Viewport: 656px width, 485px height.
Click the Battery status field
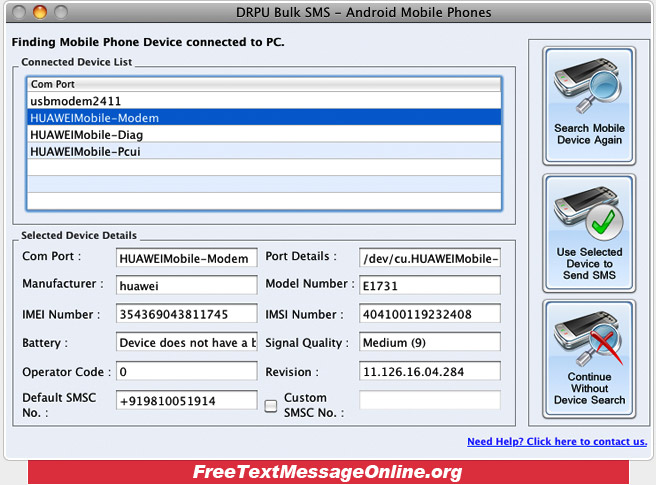[x=187, y=342]
